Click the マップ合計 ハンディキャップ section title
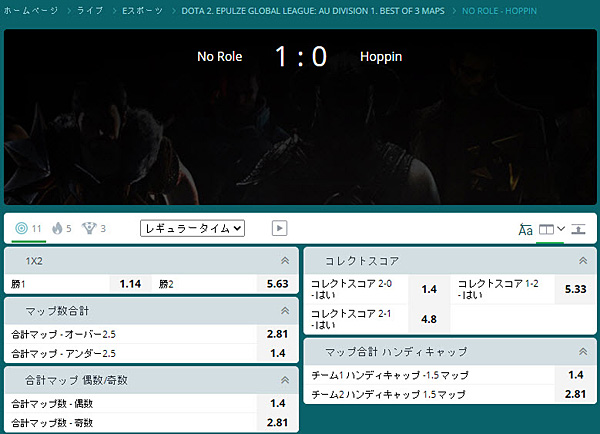This screenshot has width=600, height=434. pyautogui.click(x=396, y=352)
